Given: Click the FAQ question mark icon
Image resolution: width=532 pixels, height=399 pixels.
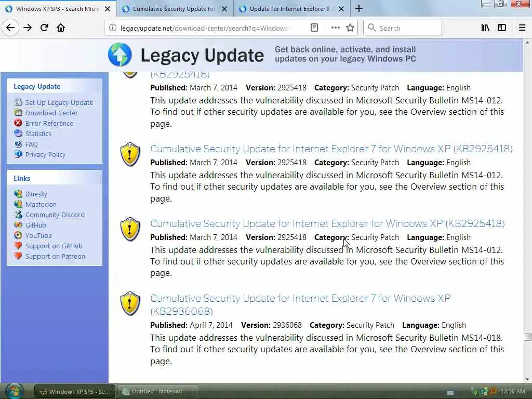Looking at the screenshot, I should (x=18, y=144).
